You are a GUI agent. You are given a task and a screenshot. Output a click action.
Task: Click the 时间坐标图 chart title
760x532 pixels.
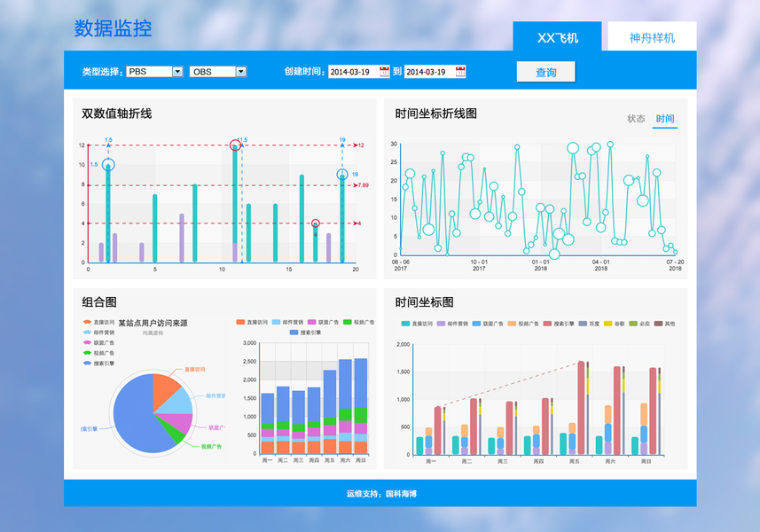(424, 301)
